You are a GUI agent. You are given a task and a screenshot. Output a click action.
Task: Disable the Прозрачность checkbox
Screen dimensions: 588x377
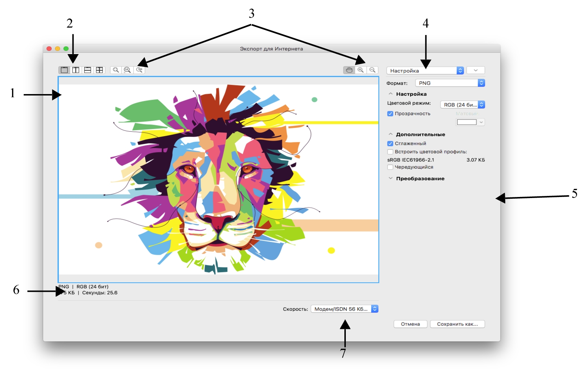click(390, 114)
